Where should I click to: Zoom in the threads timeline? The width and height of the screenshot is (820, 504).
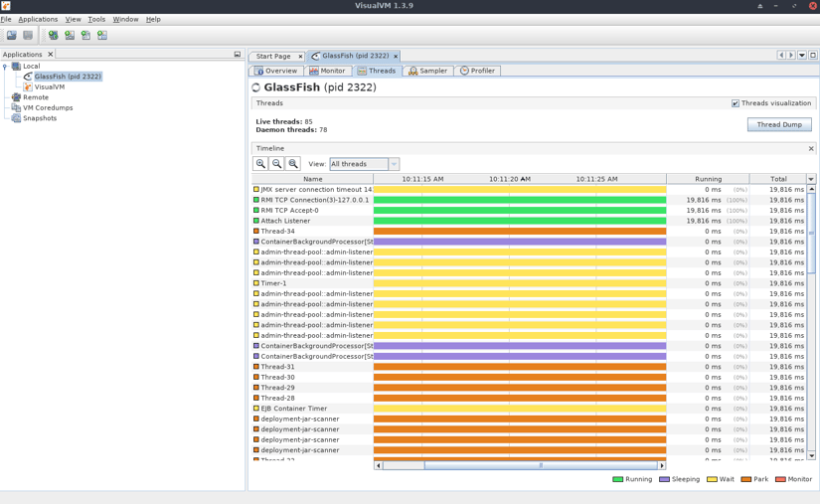click(x=260, y=164)
